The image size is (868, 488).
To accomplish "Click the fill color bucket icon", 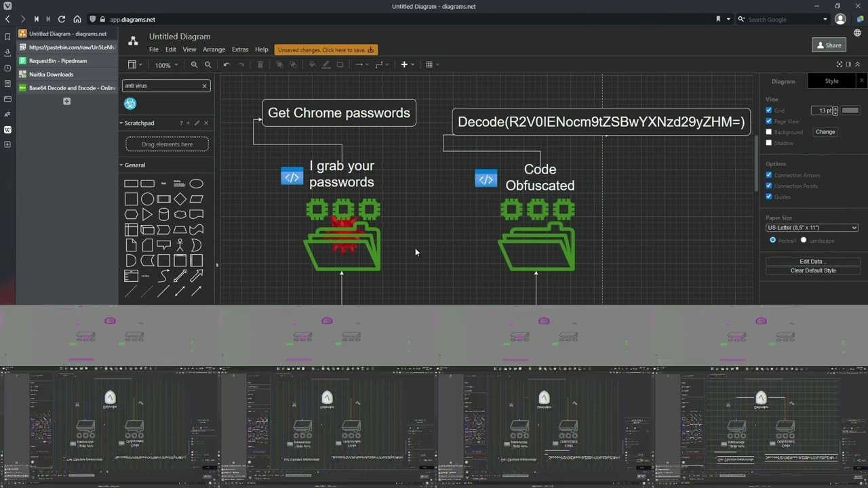I will point(312,64).
